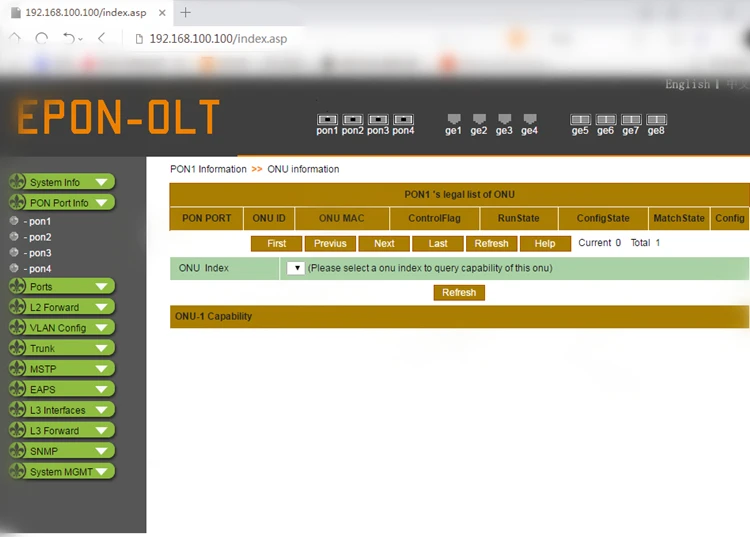Click the Next page button
Image resolution: width=750 pixels, height=537 pixels.
point(384,243)
